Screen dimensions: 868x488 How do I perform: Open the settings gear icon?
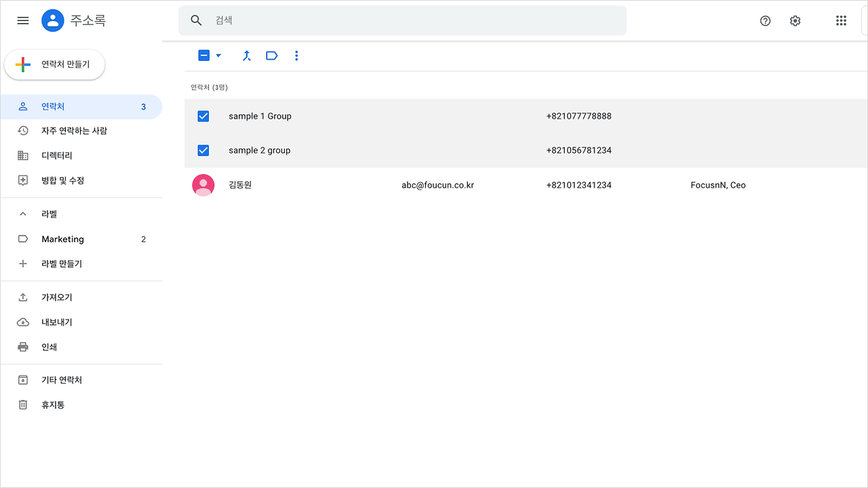point(795,21)
